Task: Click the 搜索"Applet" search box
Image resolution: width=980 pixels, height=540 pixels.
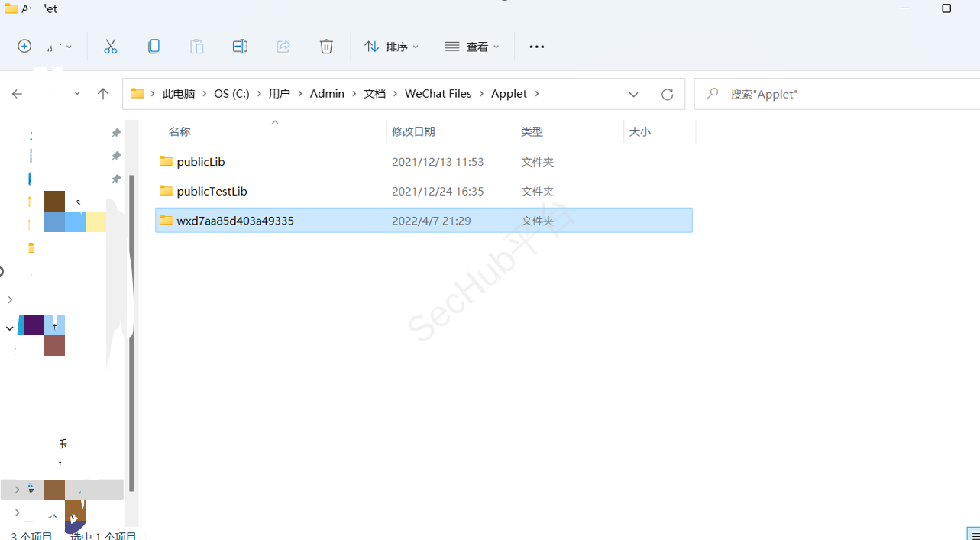Action: [840, 94]
